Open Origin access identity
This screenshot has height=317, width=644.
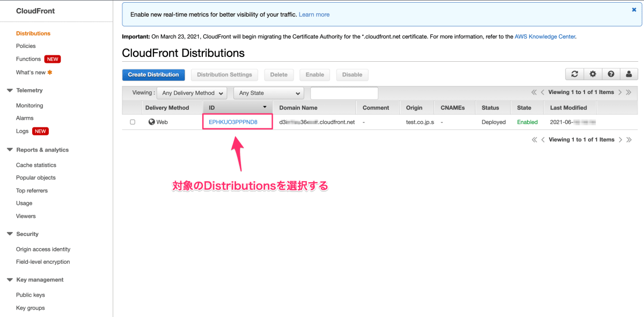43,249
